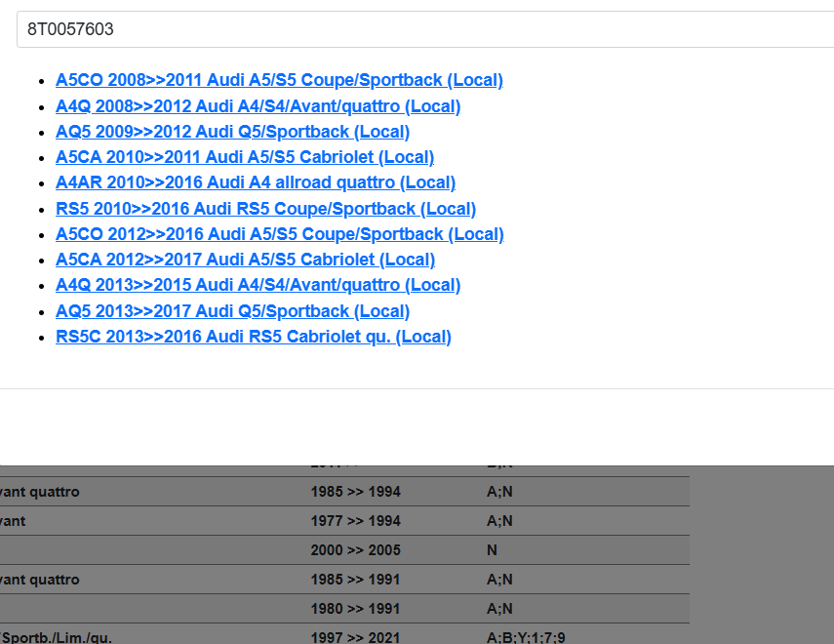Viewport: 834px width, 644px height.
Task: Select AQ5 2009>>2012 Audi Q5/Sportback link
Action: click(x=232, y=132)
